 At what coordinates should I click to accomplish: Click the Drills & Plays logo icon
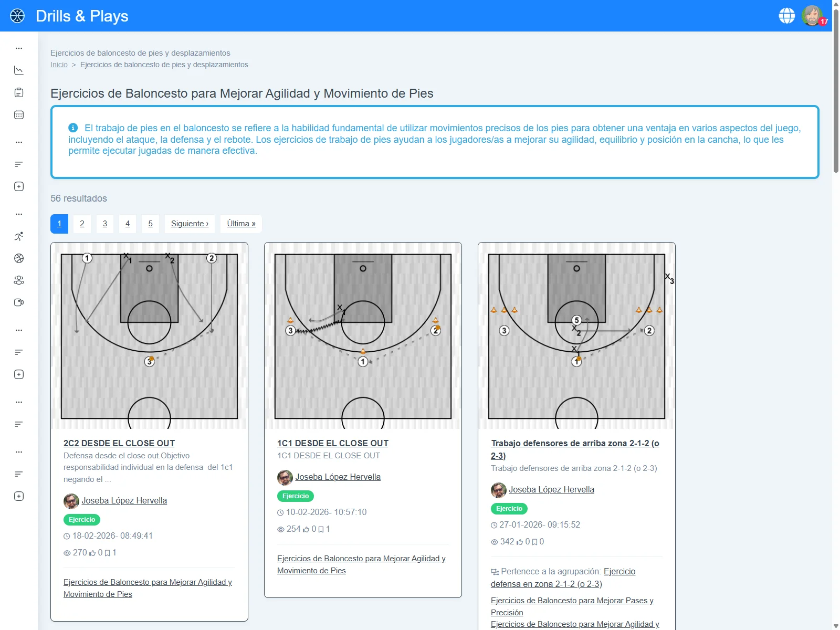17,16
